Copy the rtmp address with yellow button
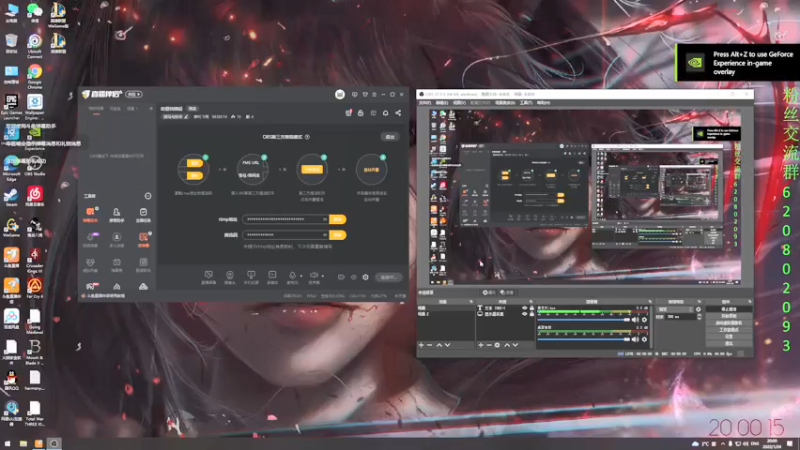 tap(337, 219)
